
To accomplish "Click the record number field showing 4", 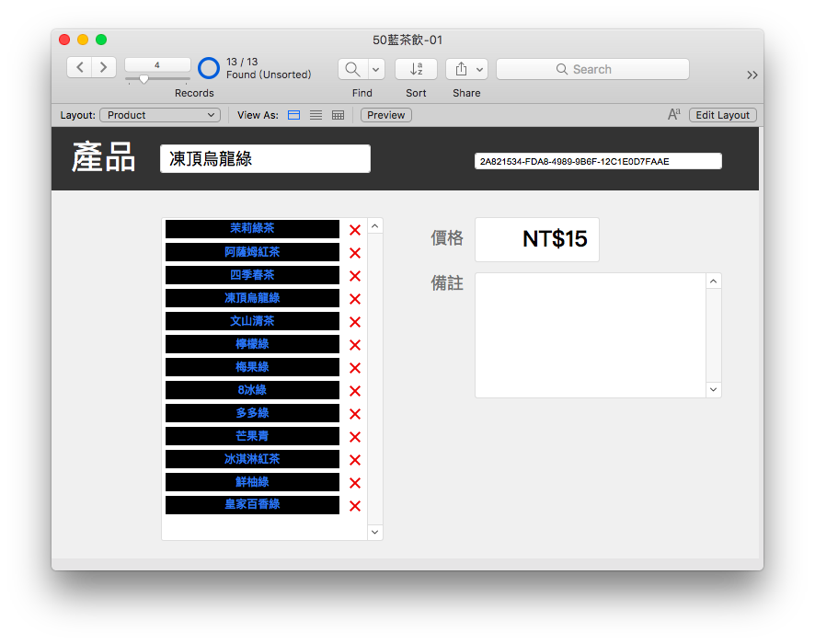I will 157,65.
